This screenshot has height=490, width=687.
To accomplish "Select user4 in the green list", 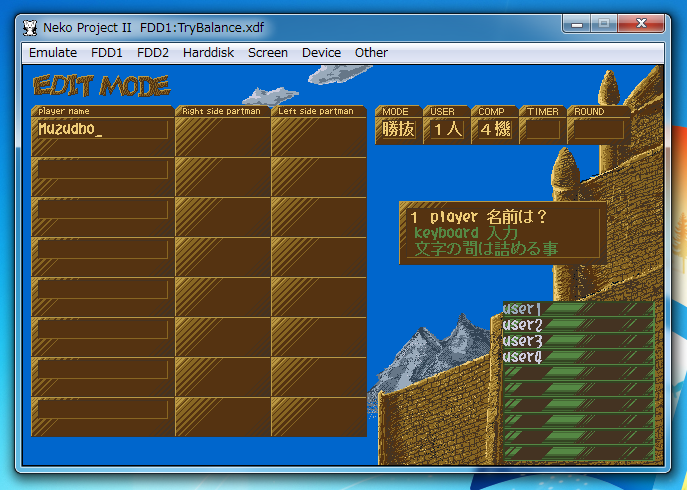I will [x=578, y=357].
